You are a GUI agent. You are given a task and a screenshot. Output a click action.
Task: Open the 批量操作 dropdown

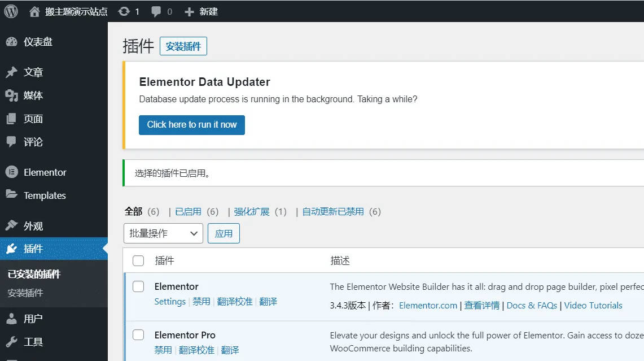(x=163, y=233)
